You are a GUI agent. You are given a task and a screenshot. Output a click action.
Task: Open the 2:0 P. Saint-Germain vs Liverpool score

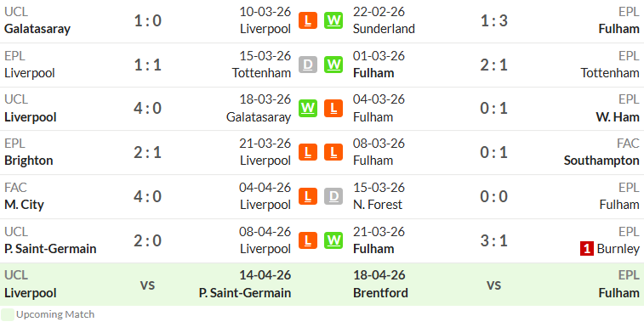(148, 240)
